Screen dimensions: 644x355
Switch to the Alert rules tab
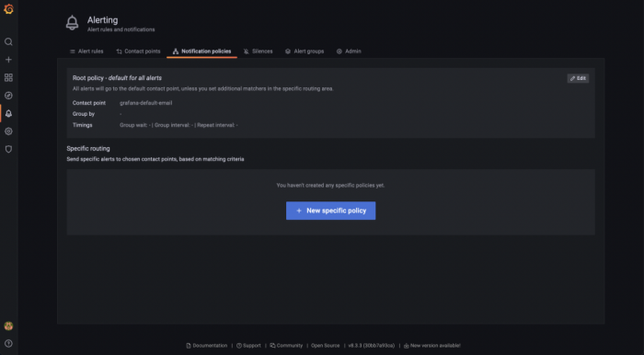[x=86, y=52]
